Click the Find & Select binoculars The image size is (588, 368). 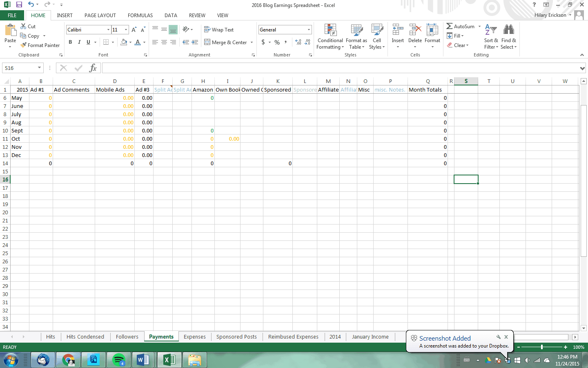pyautogui.click(x=508, y=30)
